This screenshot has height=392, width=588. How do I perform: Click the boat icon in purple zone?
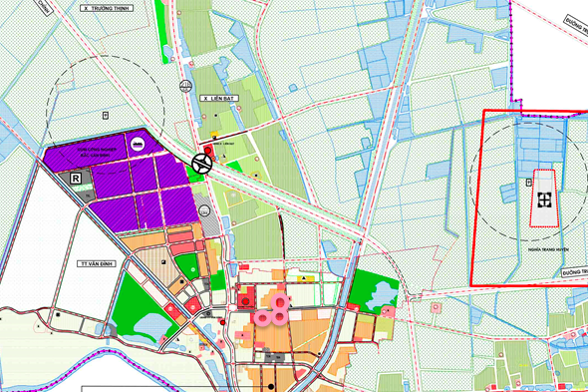138,144
